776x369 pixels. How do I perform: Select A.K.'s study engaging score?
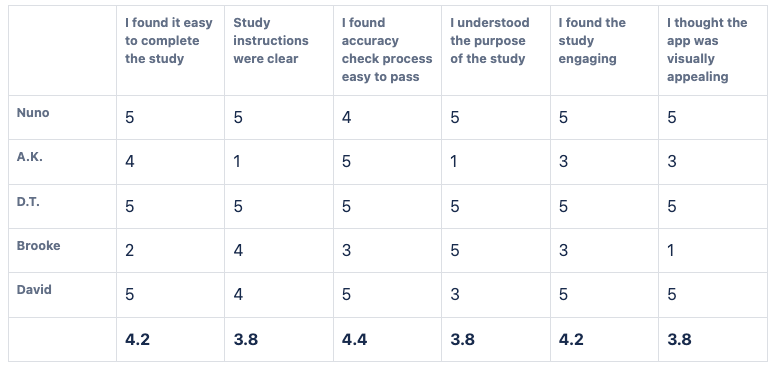tap(563, 162)
